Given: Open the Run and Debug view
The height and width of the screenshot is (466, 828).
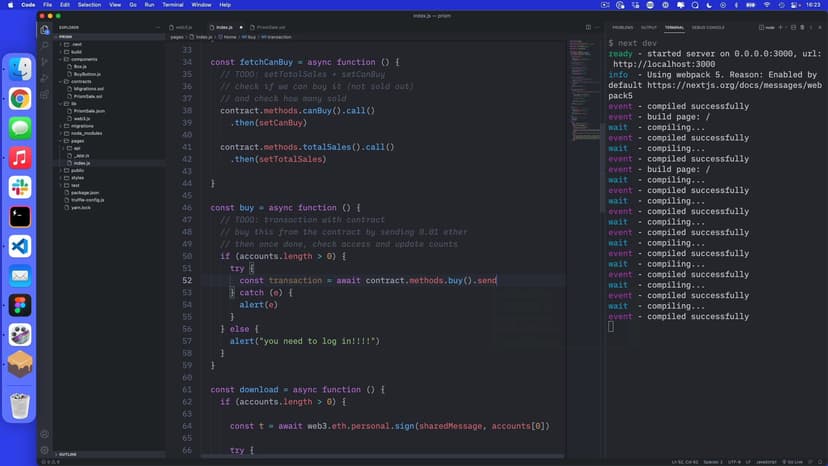Looking at the screenshot, I should pos(45,78).
